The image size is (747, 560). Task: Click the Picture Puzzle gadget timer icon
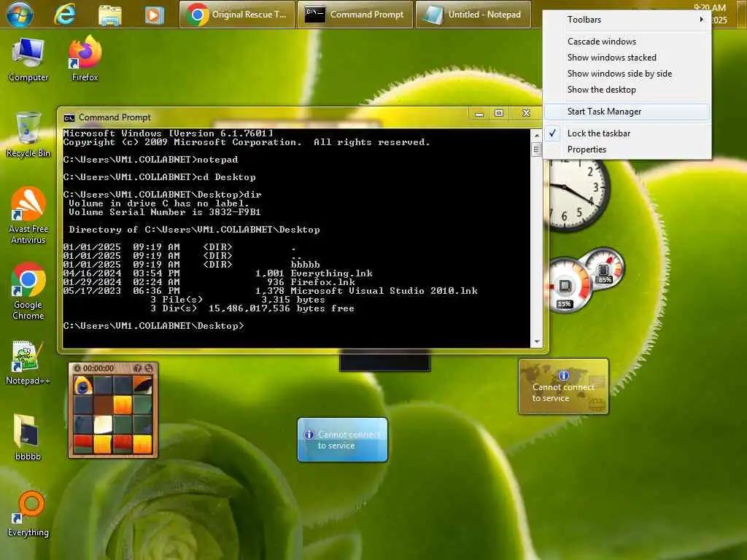(77, 368)
